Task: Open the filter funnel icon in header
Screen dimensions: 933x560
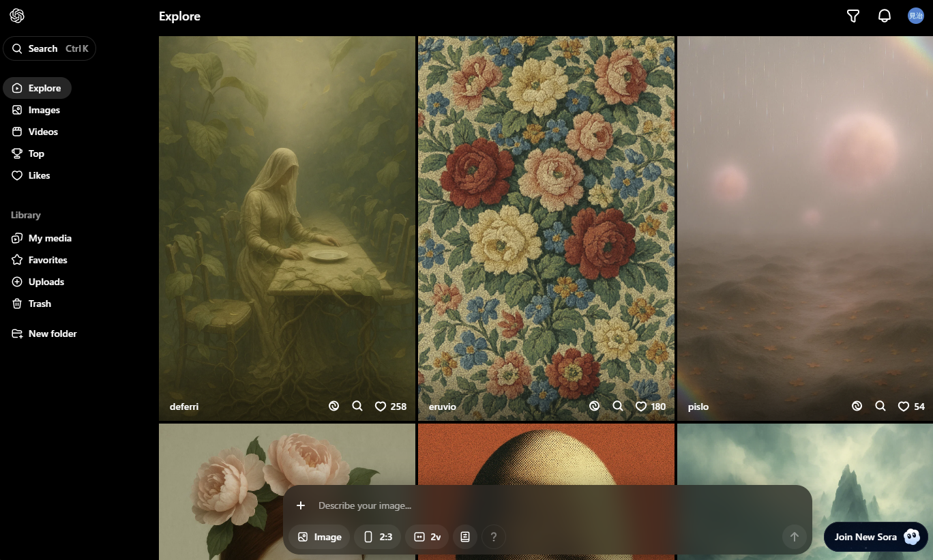Action: pyautogui.click(x=853, y=16)
